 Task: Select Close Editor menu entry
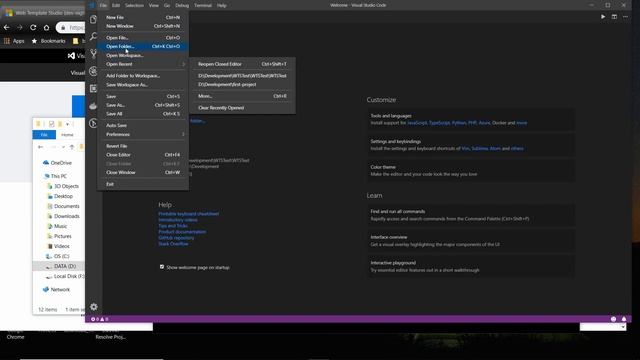click(143, 155)
